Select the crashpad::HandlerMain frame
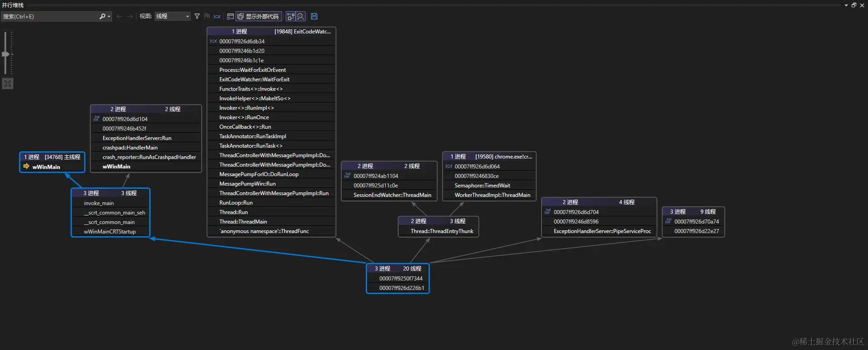This screenshot has height=350, width=868. (146, 148)
